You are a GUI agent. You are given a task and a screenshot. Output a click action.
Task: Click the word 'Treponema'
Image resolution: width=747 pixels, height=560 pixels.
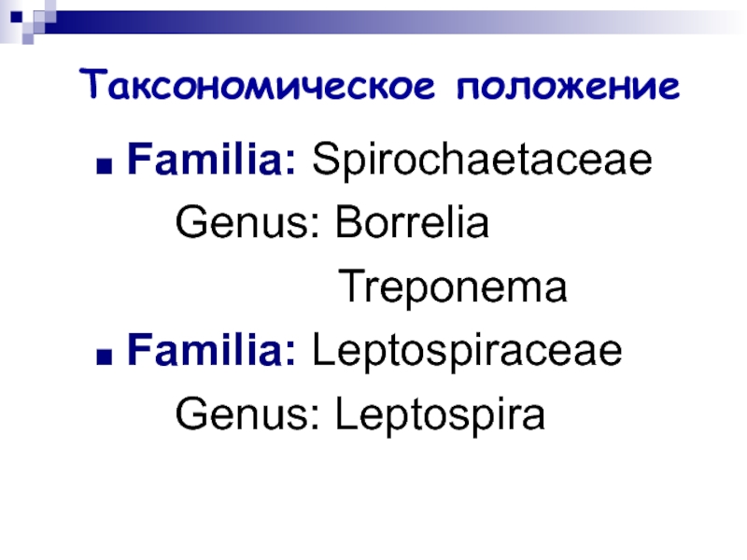(x=453, y=287)
